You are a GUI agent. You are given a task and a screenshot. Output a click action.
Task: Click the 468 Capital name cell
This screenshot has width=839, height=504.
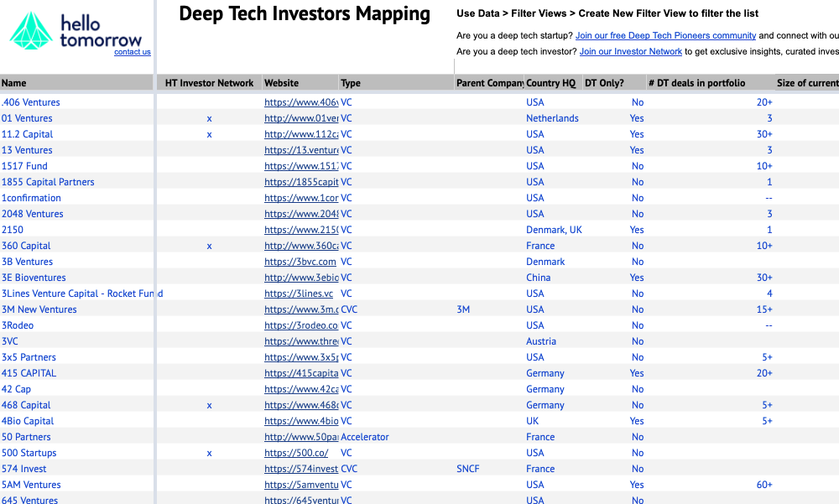point(26,405)
